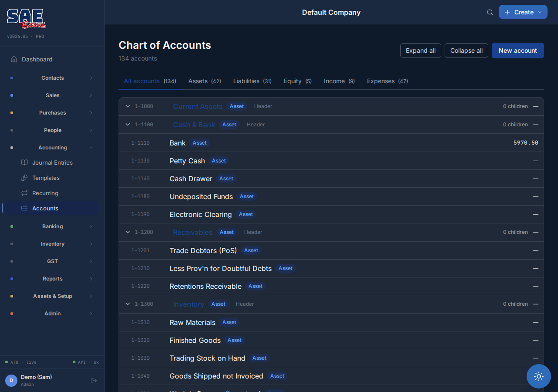
Task: Click the API ok status indicator
Action: click(x=86, y=362)
